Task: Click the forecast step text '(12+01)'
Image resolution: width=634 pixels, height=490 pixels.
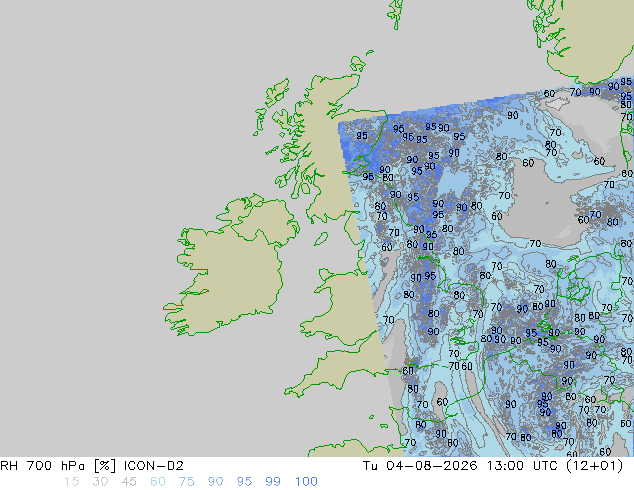Action: coord(595,466)
